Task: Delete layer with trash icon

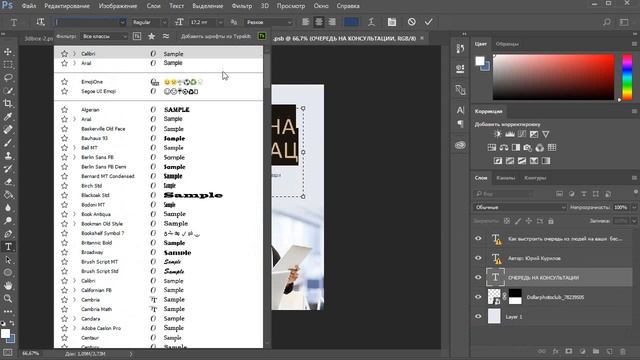Action: tap(623, 351)
